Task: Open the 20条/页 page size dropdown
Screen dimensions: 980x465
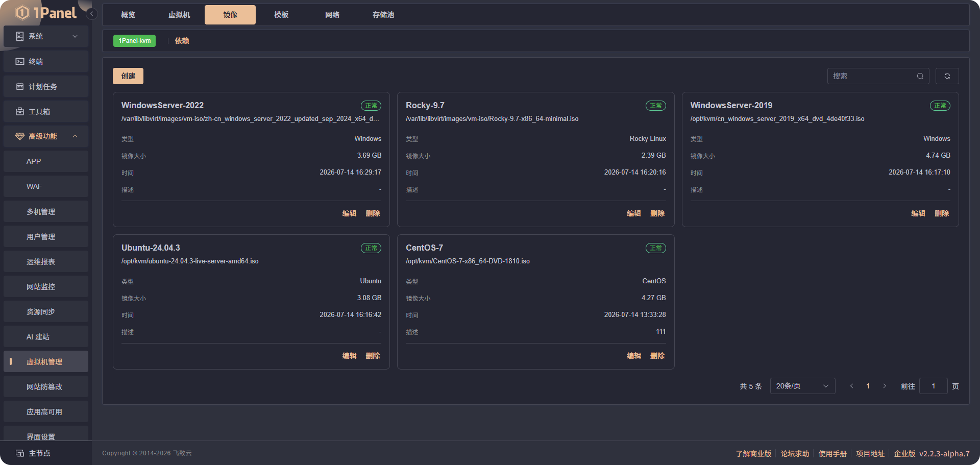Action: coord(802,386)
